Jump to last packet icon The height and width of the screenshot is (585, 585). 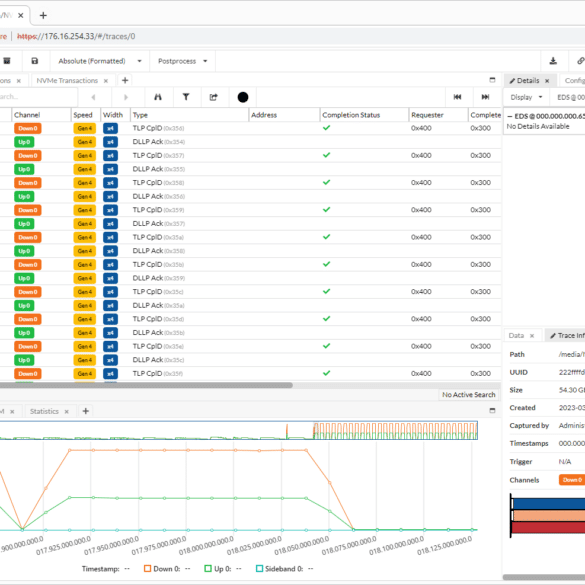coord(485,97)
